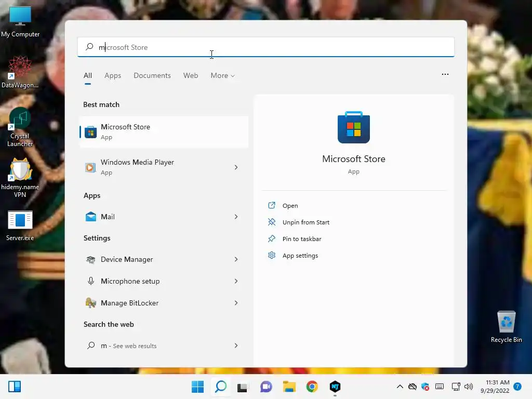532x399 pixels.
Task: Click the Windows Media Player icon
Action: (90, 167)
